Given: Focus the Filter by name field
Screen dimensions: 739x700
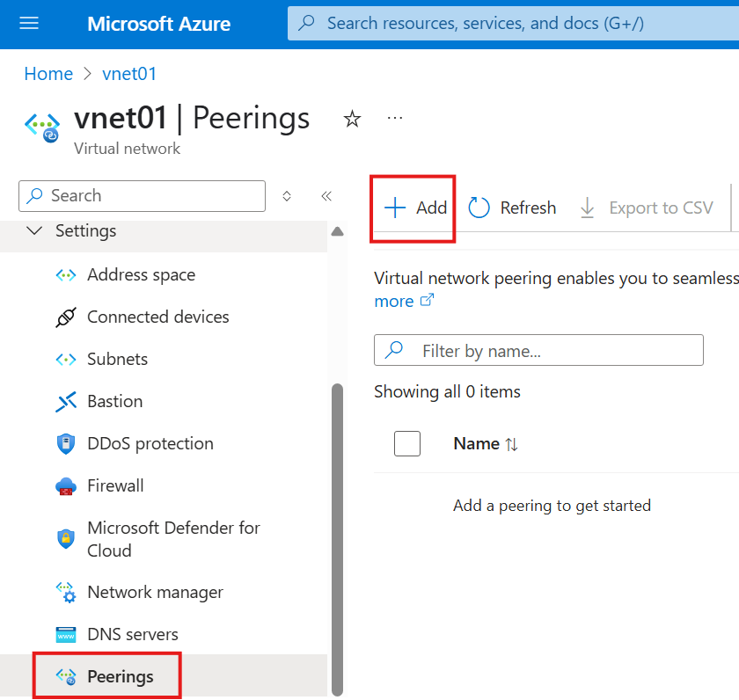Looking at the screenshot, I should point(538,350).
